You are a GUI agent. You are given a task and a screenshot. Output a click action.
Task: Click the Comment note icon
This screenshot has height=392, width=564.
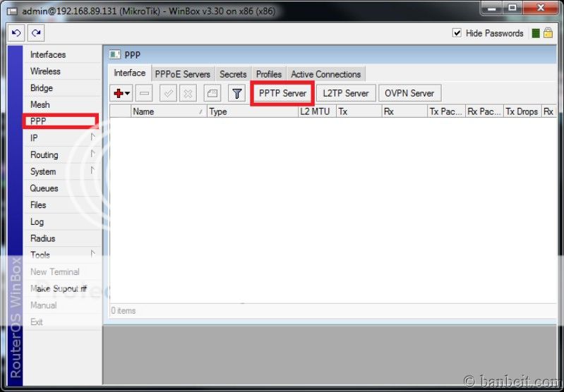(212, 93)
